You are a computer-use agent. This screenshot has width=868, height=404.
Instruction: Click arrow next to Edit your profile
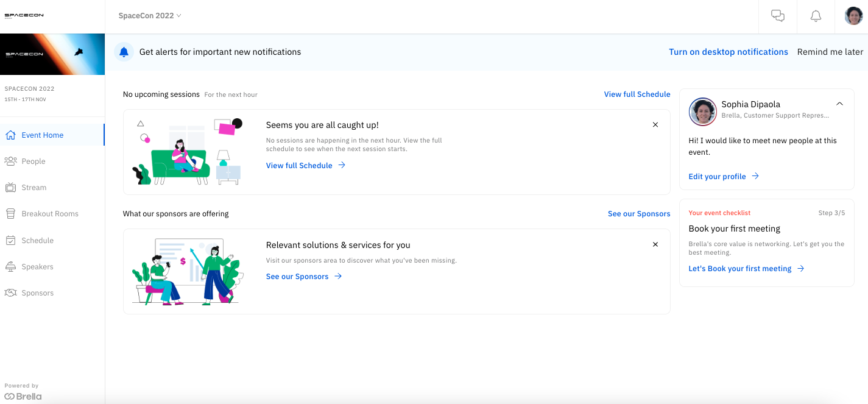click(x=755, y=176)
